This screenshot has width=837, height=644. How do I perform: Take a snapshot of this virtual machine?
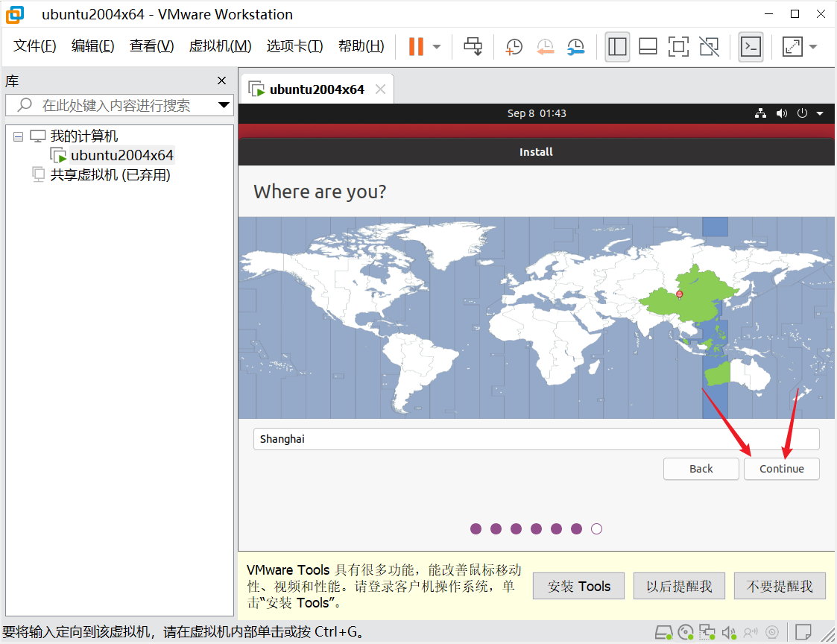[514, 46]
